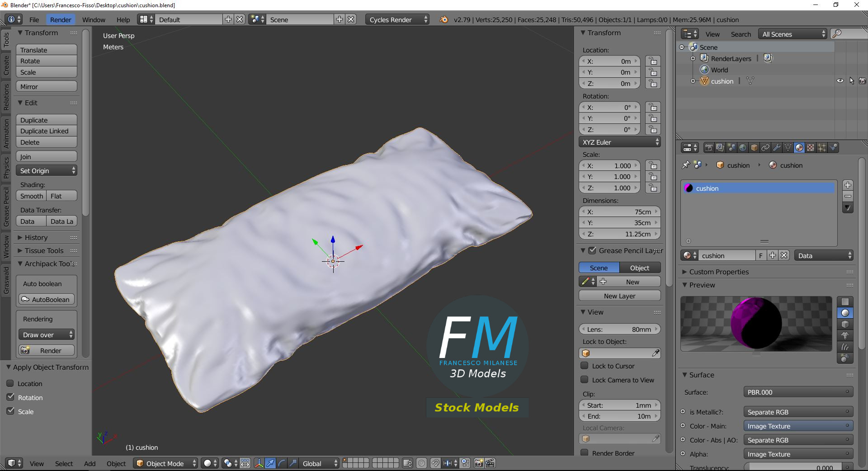Open the Help menu
868x471 pixels.
click(123, 19)
